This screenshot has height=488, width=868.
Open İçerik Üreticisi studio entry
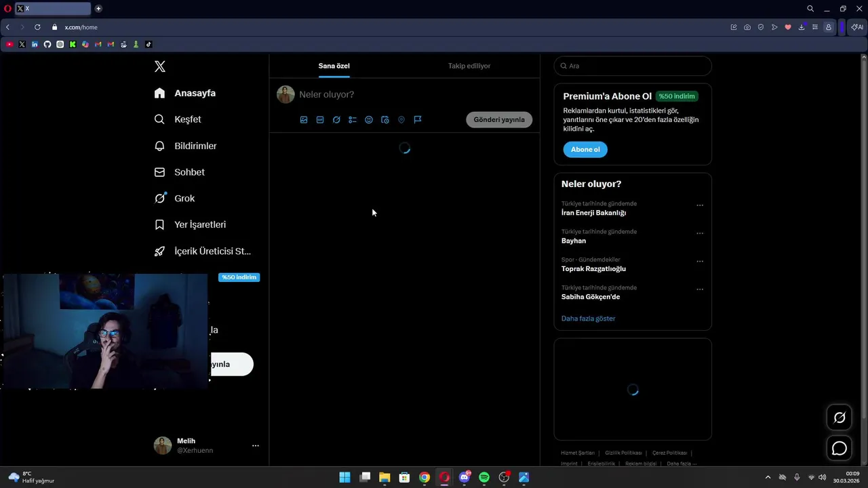(202, 251)
